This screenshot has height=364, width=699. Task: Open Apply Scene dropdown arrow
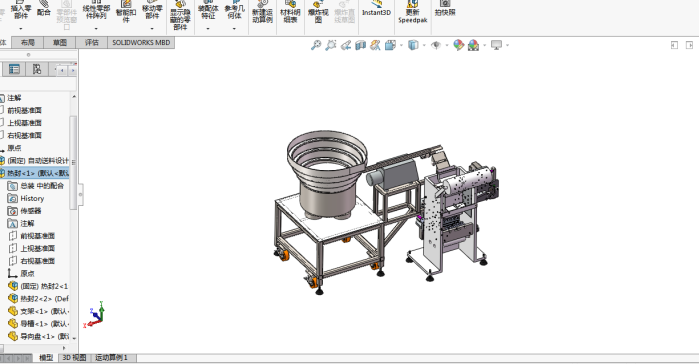[485, 45]
